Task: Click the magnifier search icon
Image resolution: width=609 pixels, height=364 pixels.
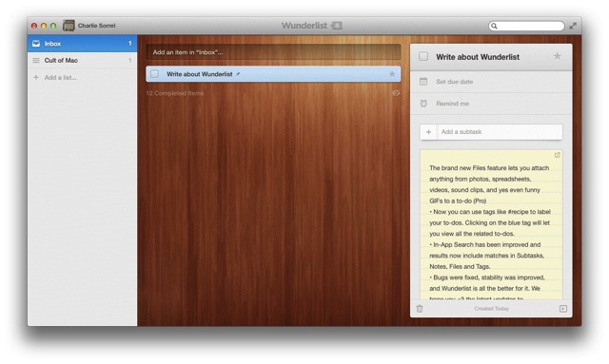Action: (494, 26)
